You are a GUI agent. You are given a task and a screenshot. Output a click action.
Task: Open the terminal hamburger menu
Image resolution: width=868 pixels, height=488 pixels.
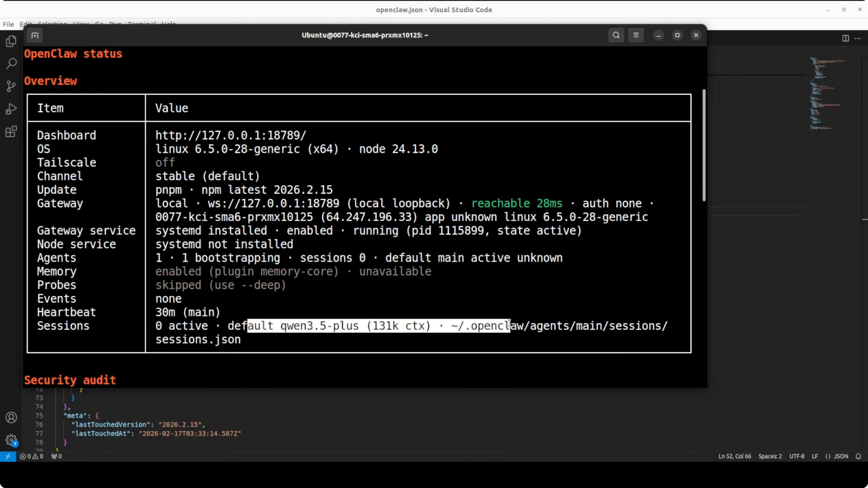tap(636, 35)
